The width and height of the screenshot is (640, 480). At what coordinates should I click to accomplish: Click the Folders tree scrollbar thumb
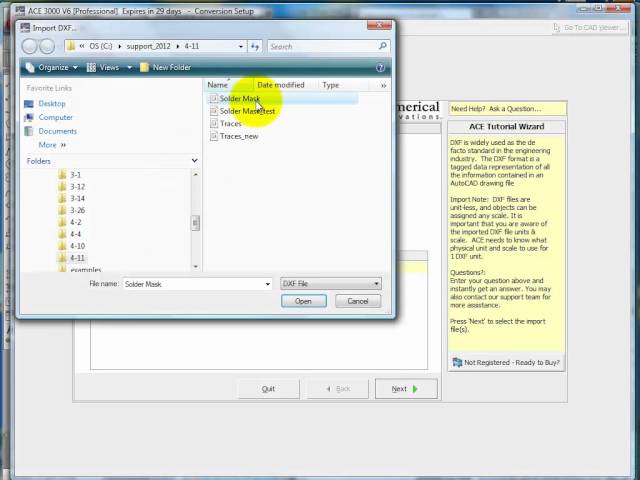coord(196,223)
